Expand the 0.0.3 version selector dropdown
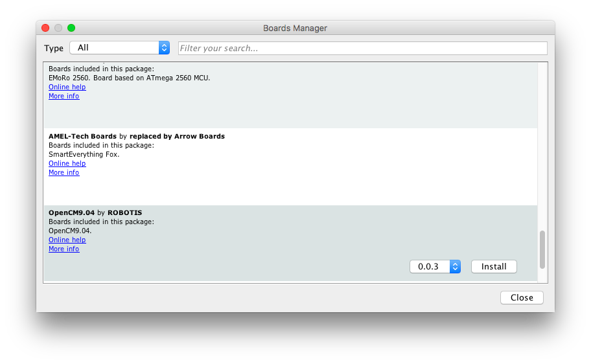Image resolution: width=591 pixels, height=364 pixels. pyautogui.click(x=435, y=266)
